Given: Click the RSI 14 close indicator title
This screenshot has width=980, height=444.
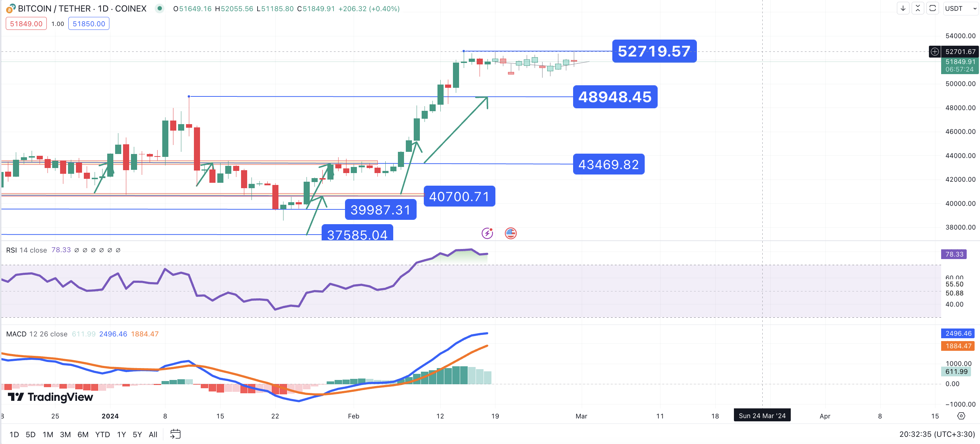Looking at the screenshot, I should coord(26,250).
